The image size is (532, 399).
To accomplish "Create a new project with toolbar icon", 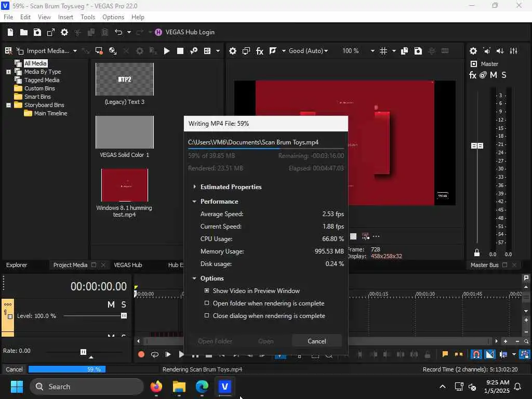I will coord(10,32).
